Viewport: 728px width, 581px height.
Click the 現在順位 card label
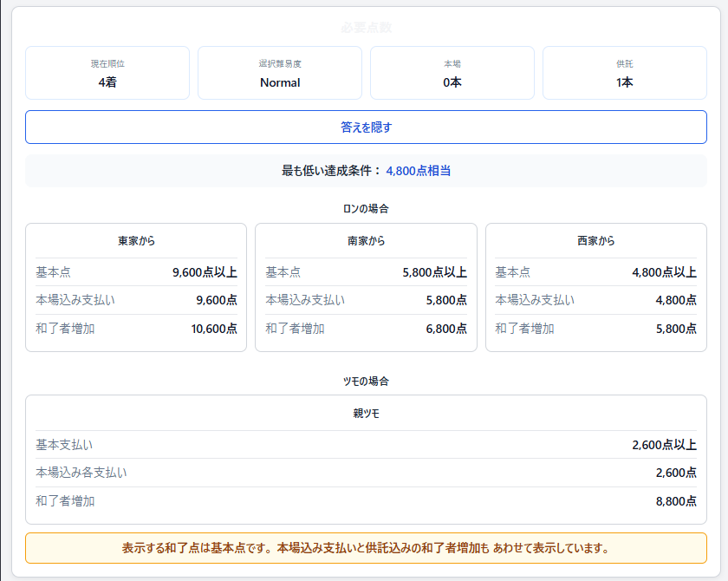pos(107,63)
